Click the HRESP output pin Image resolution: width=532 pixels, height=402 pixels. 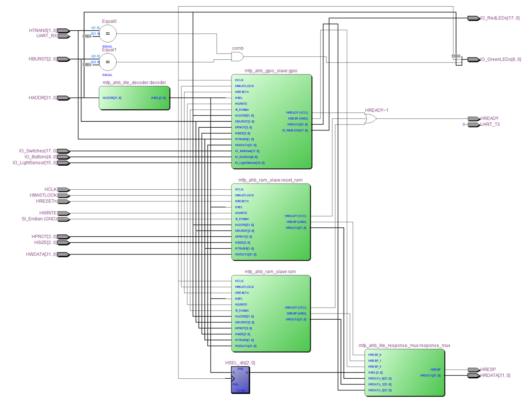pos(474,370)
